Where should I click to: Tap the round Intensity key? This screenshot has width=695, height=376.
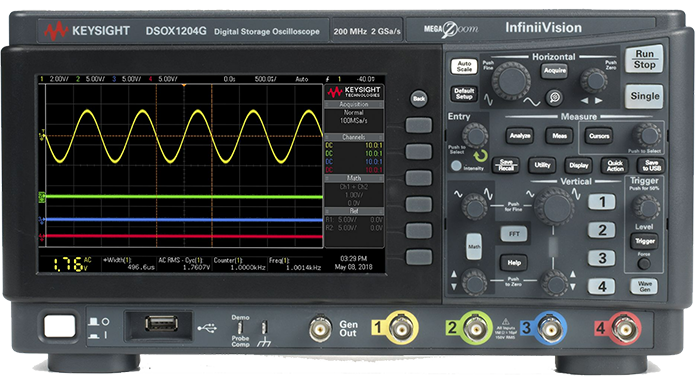click(x=456, y=166)
